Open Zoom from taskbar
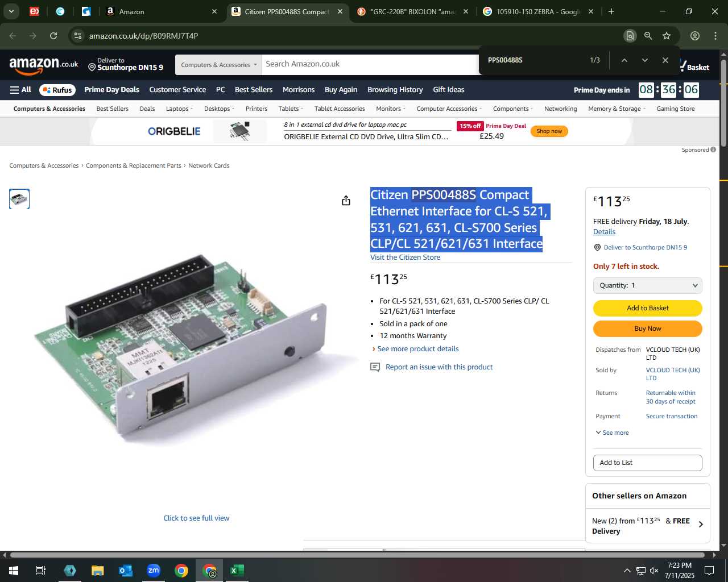728x582 pixels. click(154, 571)
